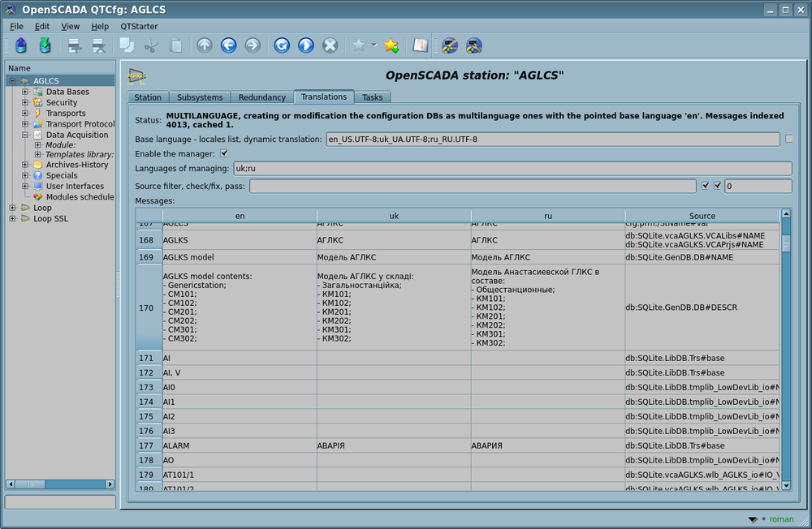Click the Messages table vertical scrollbar handle
Screen dimensions: 812x529
click(x=785, y=243)
